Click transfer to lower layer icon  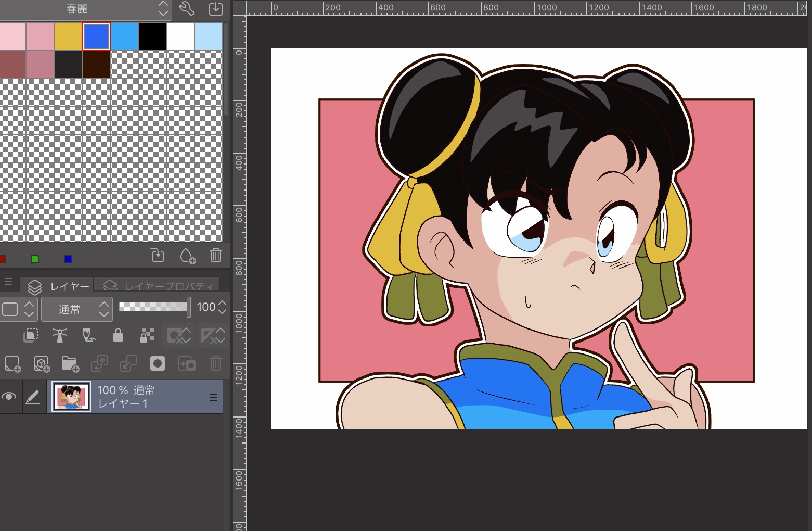pyautogui.click(x=99, y=363)
